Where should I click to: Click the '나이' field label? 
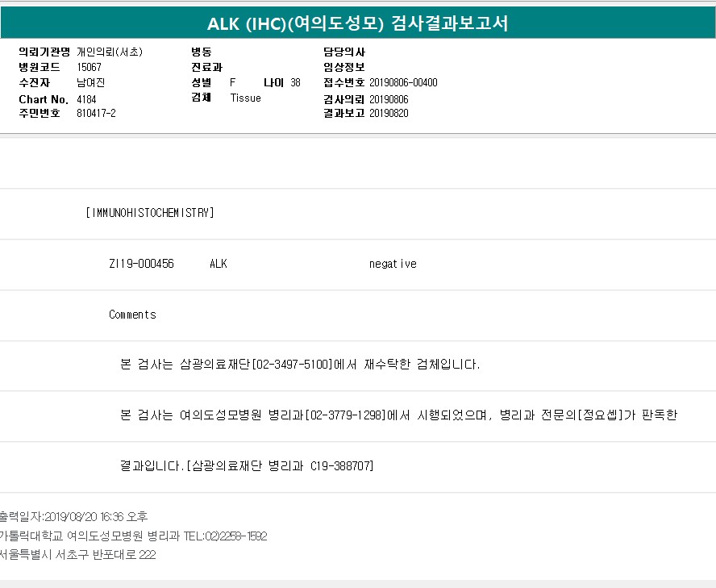[x=273, y=83]
